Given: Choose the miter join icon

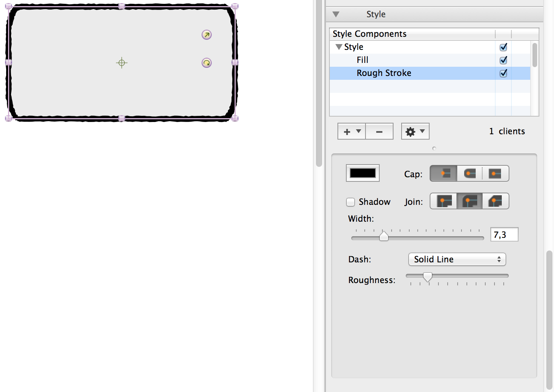Looking at the screenshot, I should click(x=443, y=201).
